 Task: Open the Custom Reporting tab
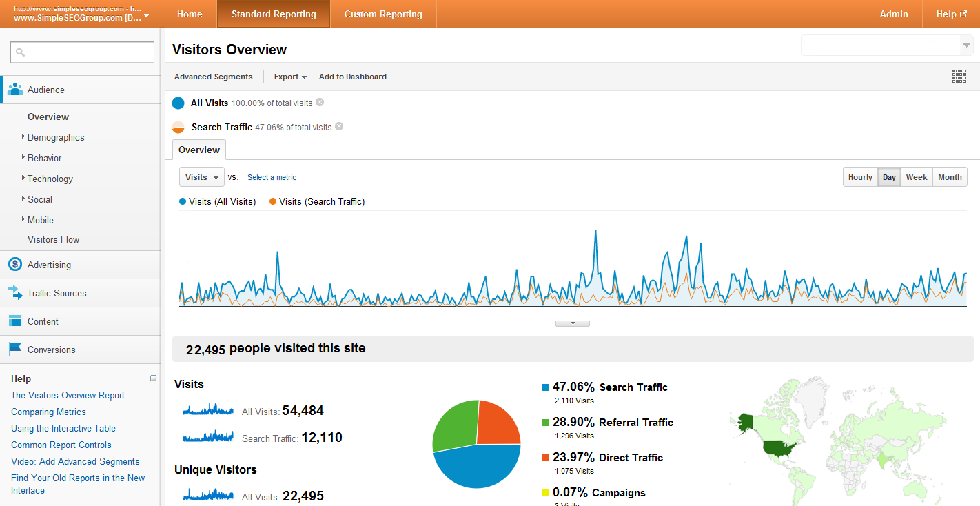[383, 14]
